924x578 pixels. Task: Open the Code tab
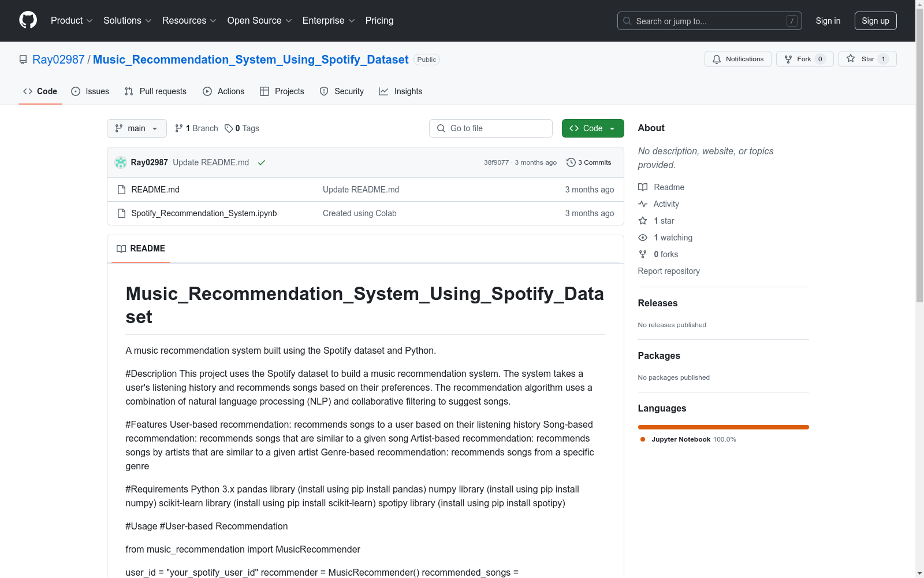(40, 91)
